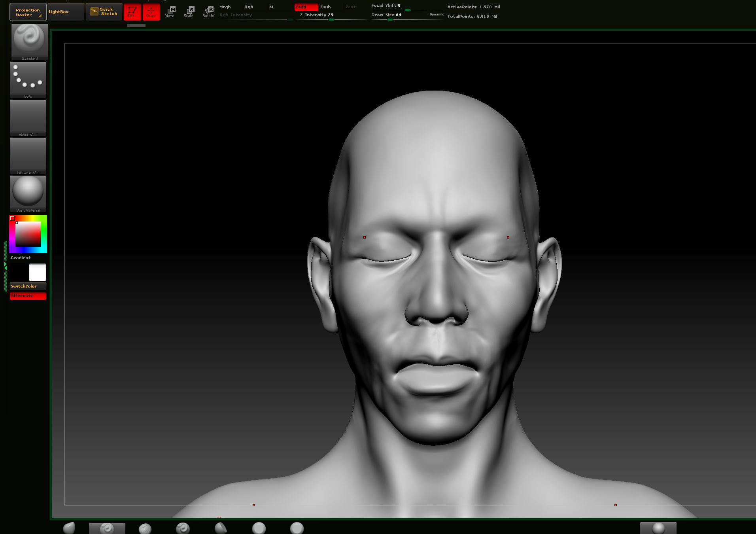This screenshot has width=756, height=534.
Task: Toggle M material mode
Action: coord(271,7)
